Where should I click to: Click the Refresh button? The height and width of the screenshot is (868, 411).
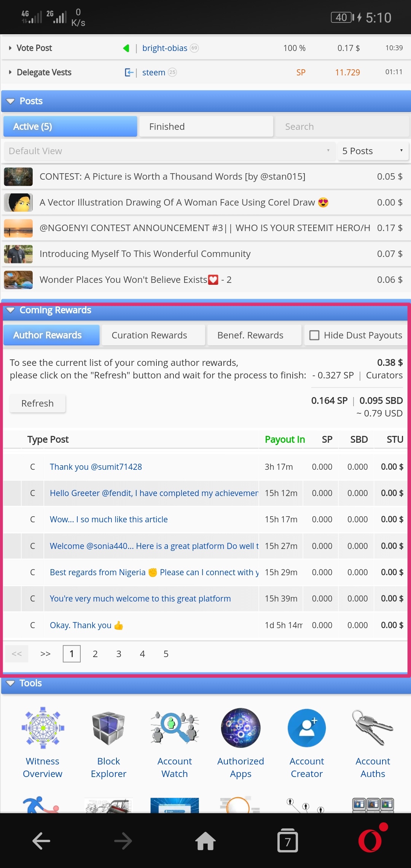[37, 404]
